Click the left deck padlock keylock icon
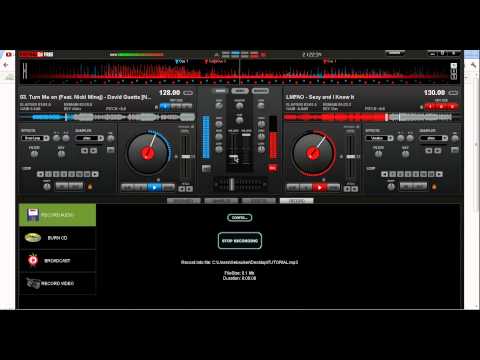This screenshot has width=480, height=360. point(90,187)
